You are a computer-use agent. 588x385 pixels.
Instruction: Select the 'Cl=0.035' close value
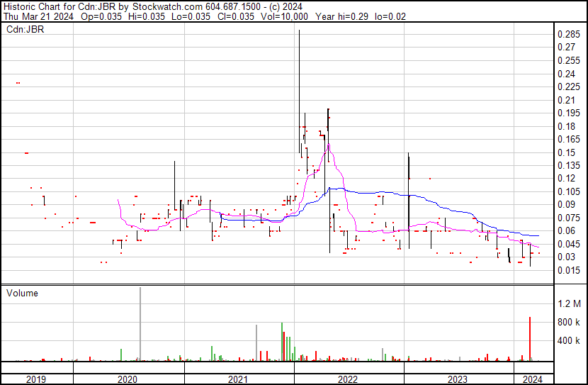(x=235, y=16)
